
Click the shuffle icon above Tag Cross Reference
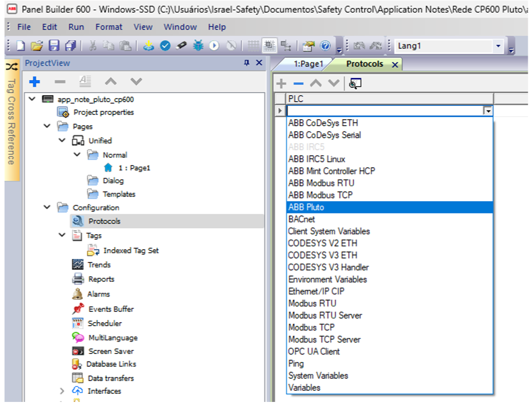point(12,67)
